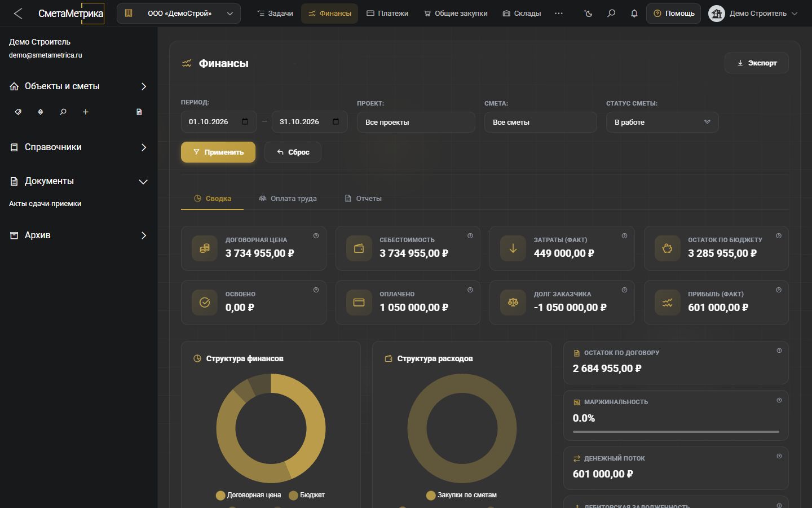Click the sort arrows icon in the sidebar

tap(41, 112)
